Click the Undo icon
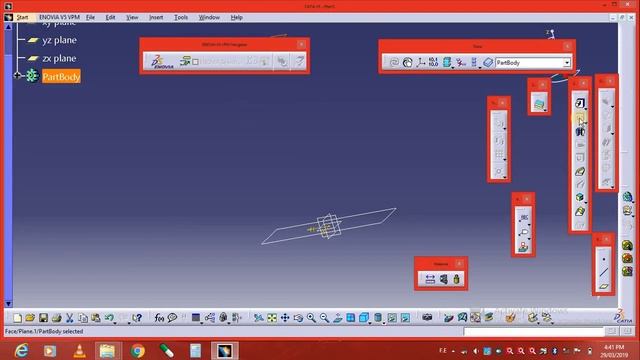Image resolution: width=640 pixels, height=360 pixels. click(x=109, y=318)
